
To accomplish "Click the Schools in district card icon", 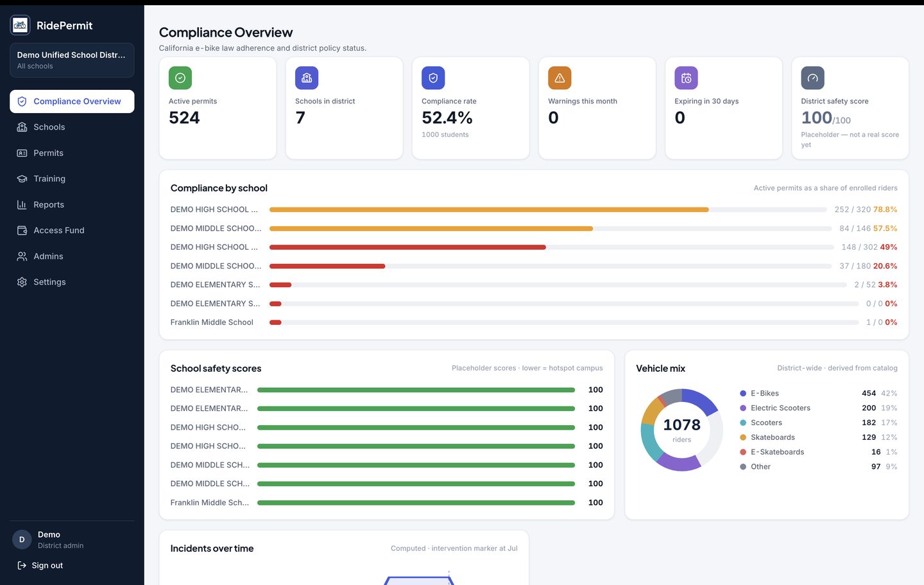I will 307,78.
